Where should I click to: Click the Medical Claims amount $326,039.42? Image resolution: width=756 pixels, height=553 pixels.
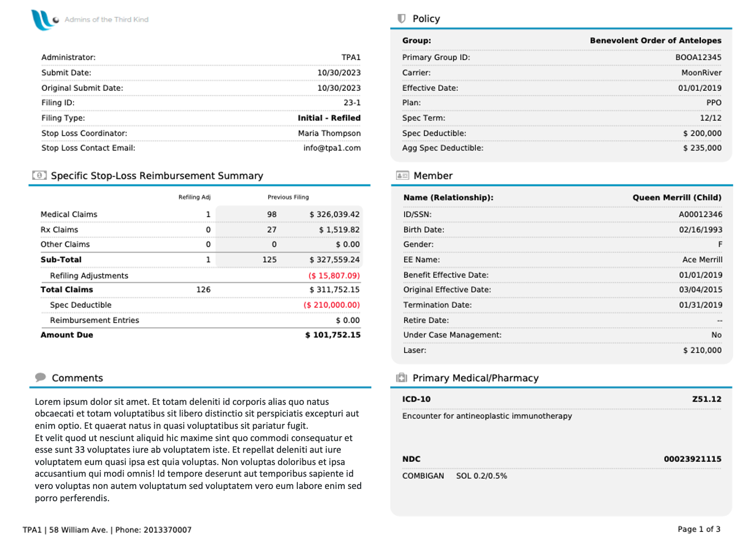(x=335, y=214)
